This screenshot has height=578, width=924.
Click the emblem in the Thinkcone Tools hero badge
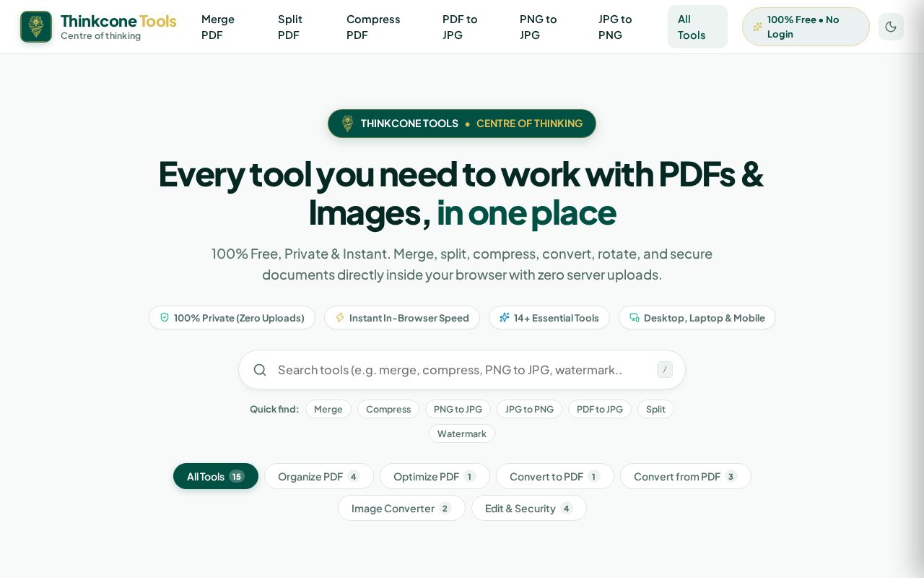[347, 124]
